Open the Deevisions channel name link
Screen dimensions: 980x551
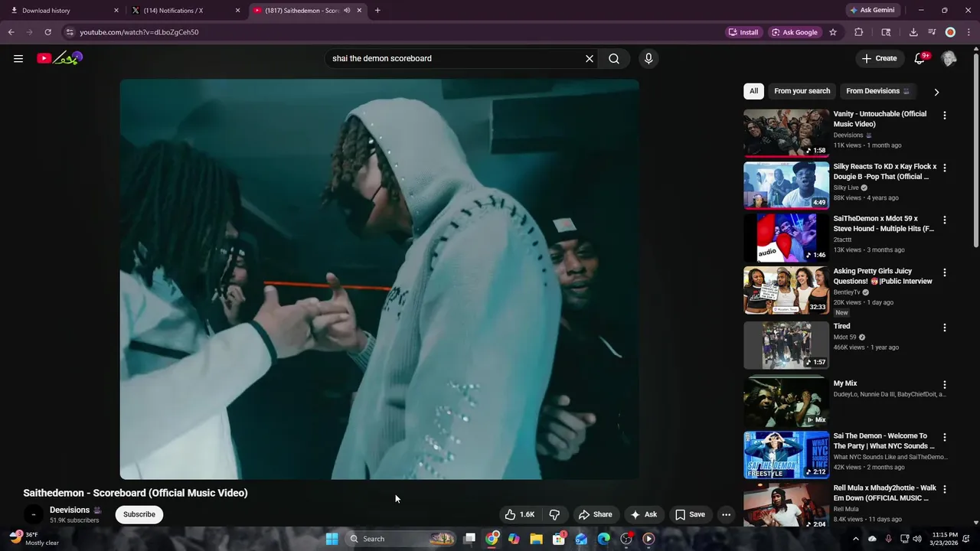pos(70,510)
